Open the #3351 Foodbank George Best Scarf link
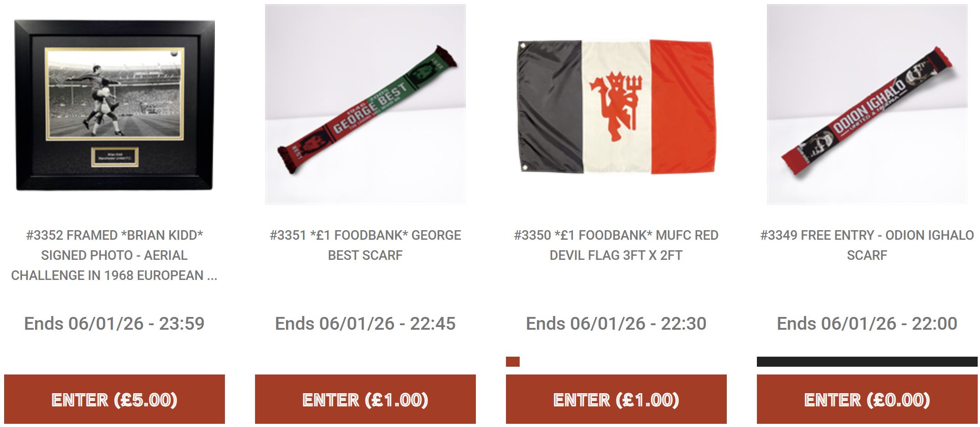 [x=365, y=245]
